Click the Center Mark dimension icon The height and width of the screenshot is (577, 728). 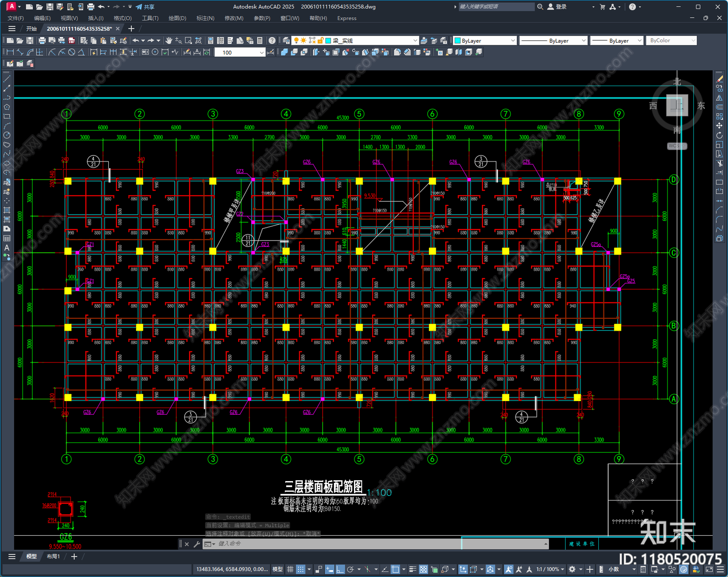click(155, 52)
